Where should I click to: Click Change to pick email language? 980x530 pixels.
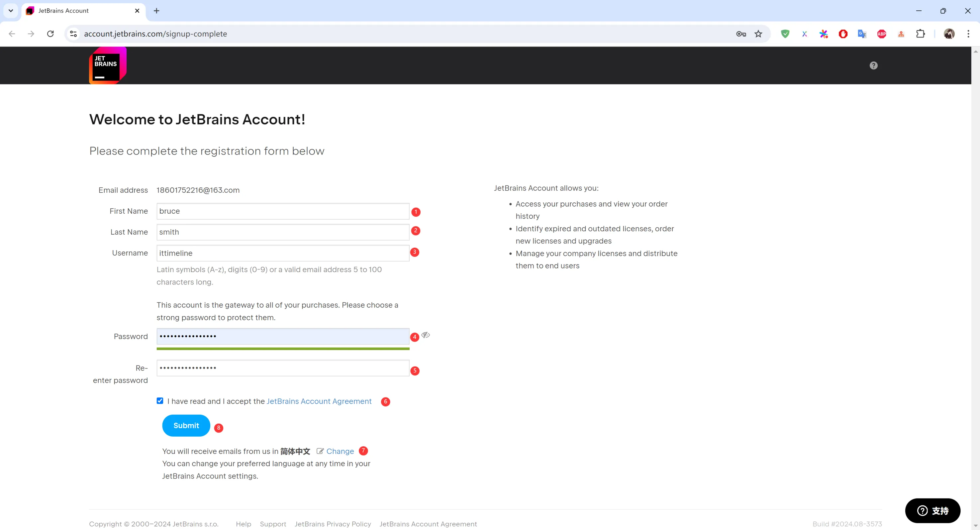[x=340, y=451]
